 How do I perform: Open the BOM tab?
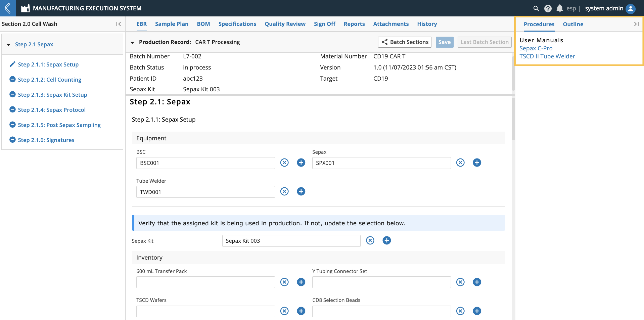pos(203,24)
